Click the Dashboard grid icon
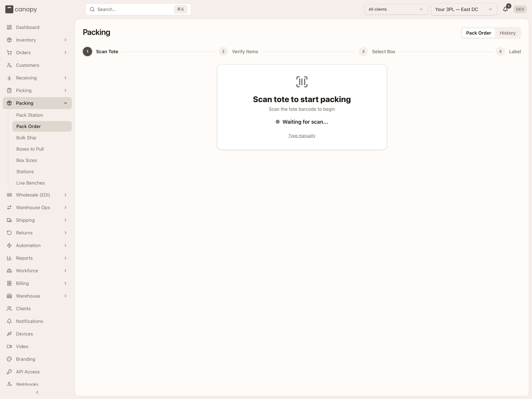 click(9, 27)
